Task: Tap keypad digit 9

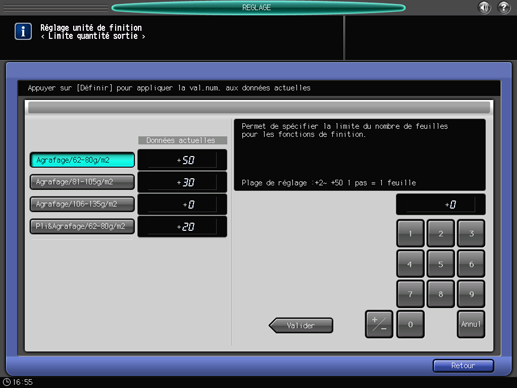Action: (x=471, y=294)
